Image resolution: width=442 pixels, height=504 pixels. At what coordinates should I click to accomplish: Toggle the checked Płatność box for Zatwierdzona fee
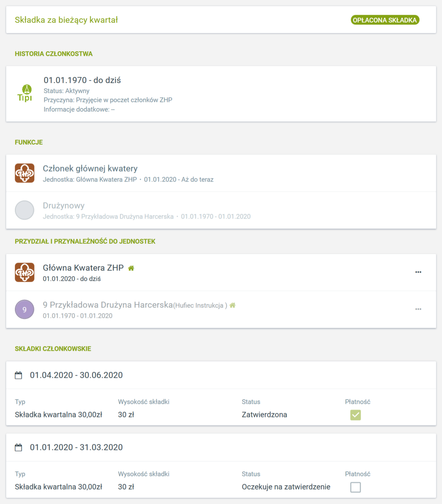pos(355,415)
